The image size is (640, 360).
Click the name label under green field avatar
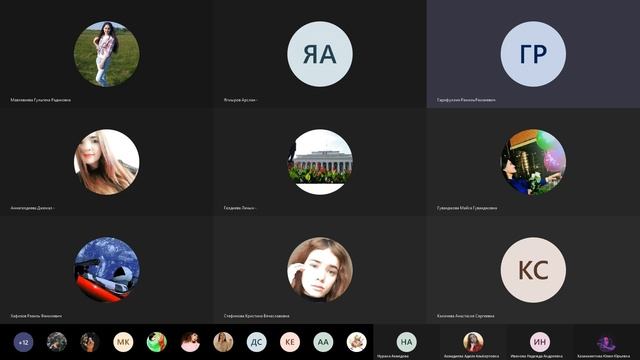(40, 100)
